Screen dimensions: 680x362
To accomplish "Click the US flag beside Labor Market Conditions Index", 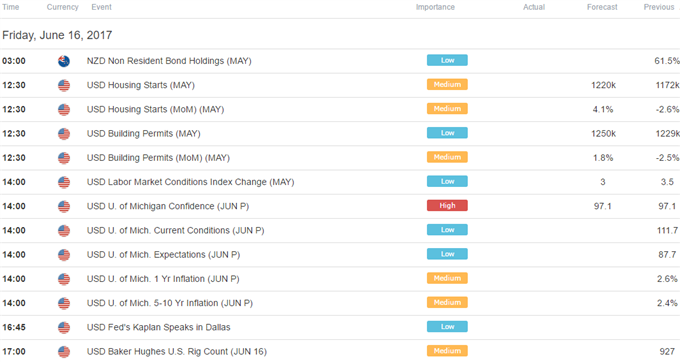I will [64, 183].
